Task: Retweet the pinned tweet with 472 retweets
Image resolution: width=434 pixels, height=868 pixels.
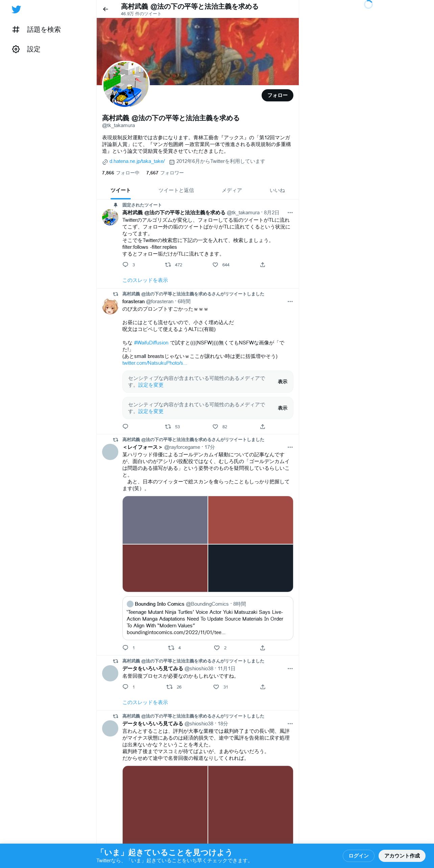Action: [168, 265]
